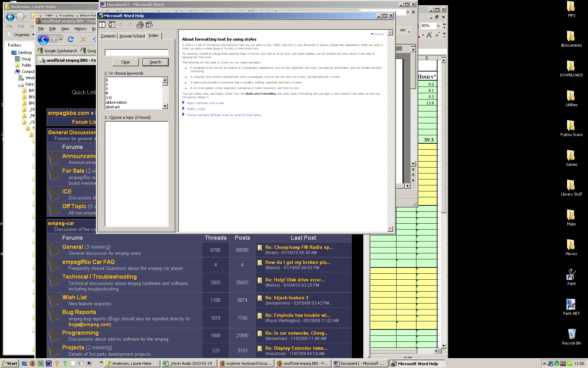Image resolution: width=588 pixels, height=368 pixels.
Task: Select the 'abbreviation' keyword in list
Action: [117, 102]
